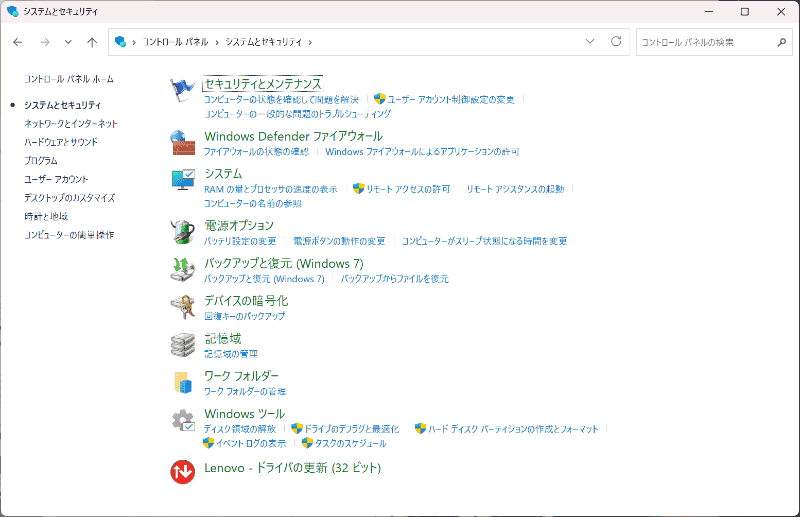Click 回復キーのバックアップ link

pos(244,316)
